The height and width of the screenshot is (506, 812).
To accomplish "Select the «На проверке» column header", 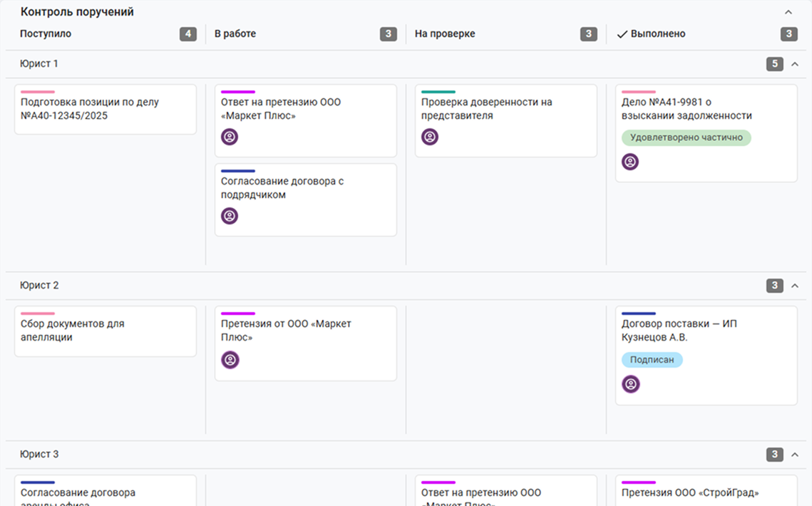I will 445,33.
